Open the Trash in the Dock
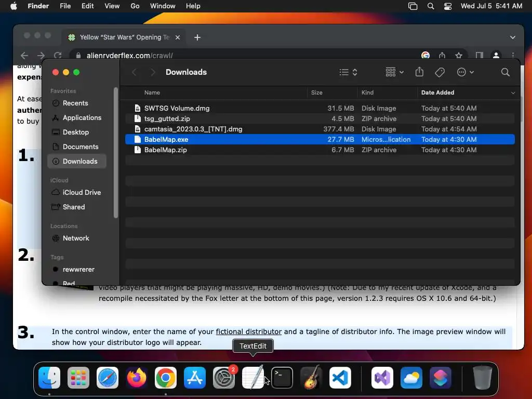 click(x=483, y=378)
